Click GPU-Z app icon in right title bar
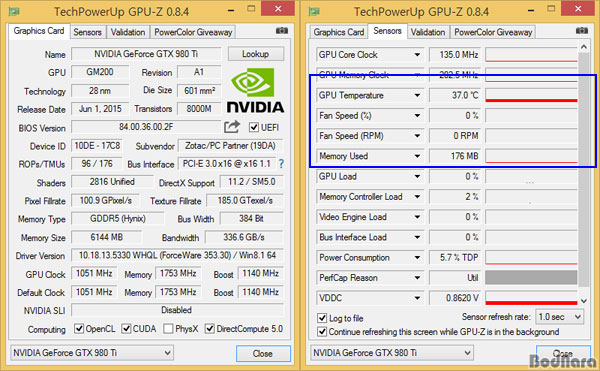The image size is (600, 371). click(x=314, y=11)
